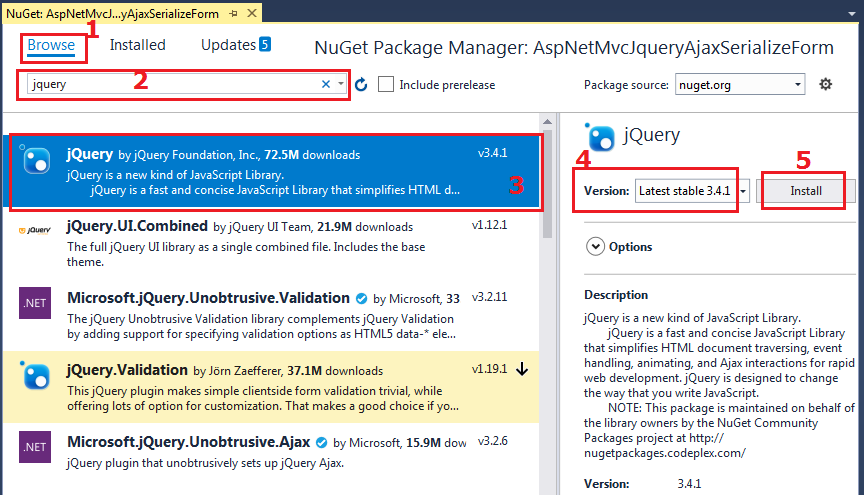Click into the jquery search field

tap(170, 85)
